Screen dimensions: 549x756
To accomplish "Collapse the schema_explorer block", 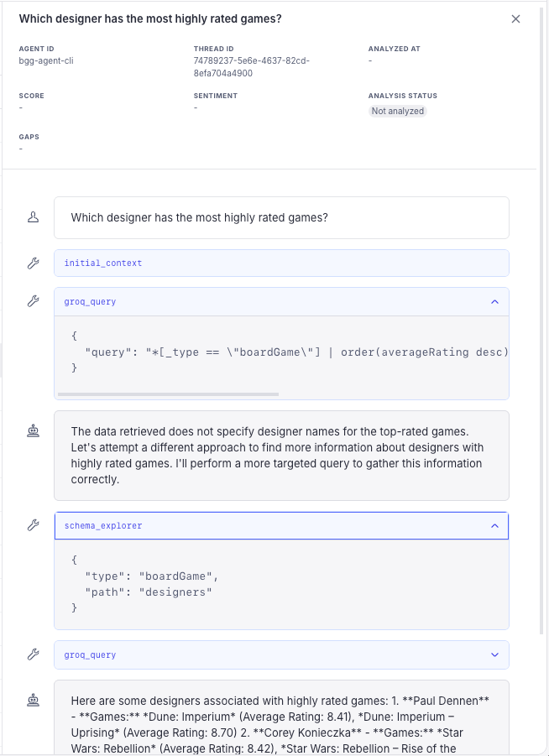I will coord(494,525).
